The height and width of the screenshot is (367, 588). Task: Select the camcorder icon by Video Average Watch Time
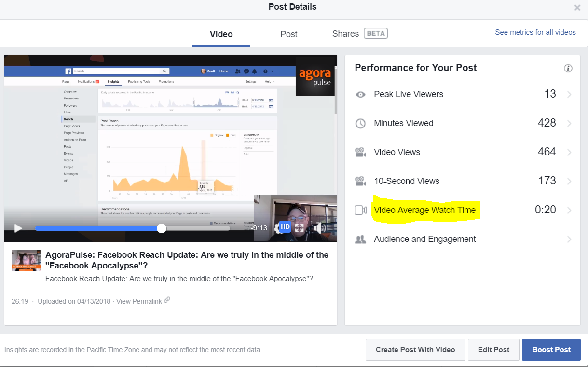tap(360, 210)
